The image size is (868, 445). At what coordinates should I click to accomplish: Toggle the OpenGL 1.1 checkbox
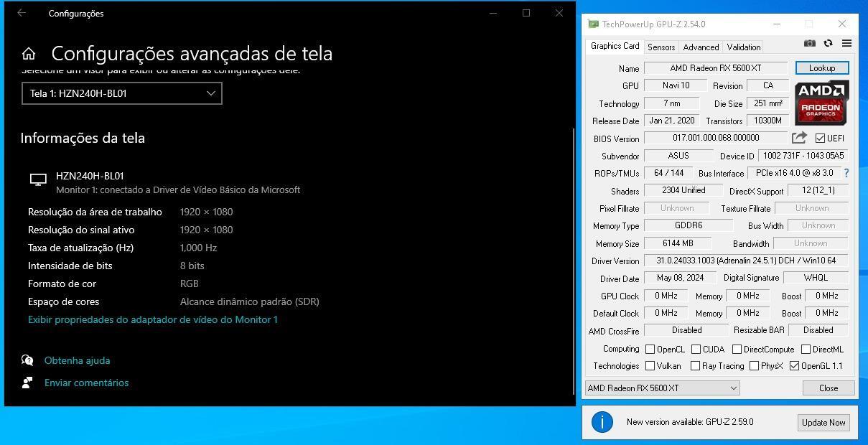(794, 366)
